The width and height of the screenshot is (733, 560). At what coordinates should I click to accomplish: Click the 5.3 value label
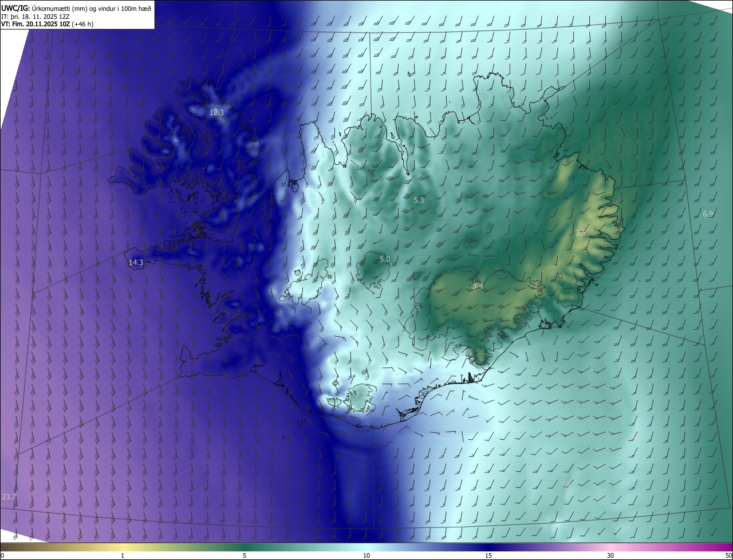pyautogui.click(x=419, y=200)
